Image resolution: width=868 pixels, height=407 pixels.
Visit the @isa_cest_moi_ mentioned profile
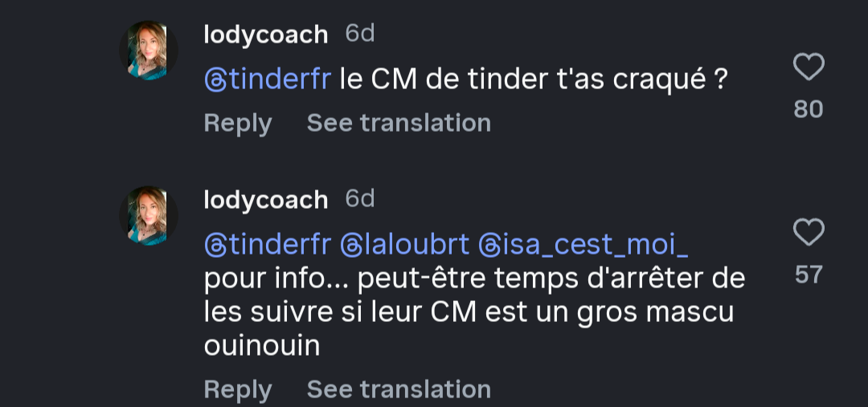click(x=583, y=245)
